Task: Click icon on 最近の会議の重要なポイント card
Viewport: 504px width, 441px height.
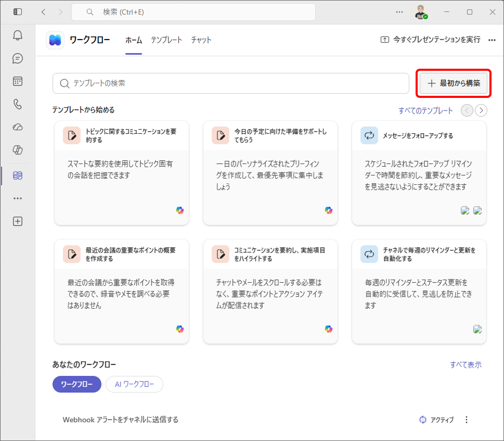Action: point(72,254)
